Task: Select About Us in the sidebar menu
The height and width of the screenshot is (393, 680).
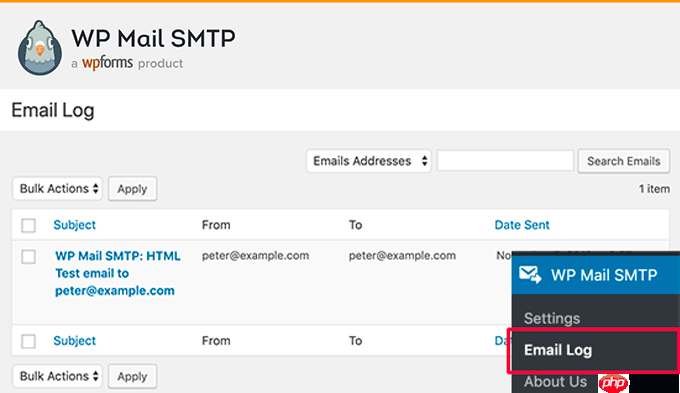Action: (555, 382)
